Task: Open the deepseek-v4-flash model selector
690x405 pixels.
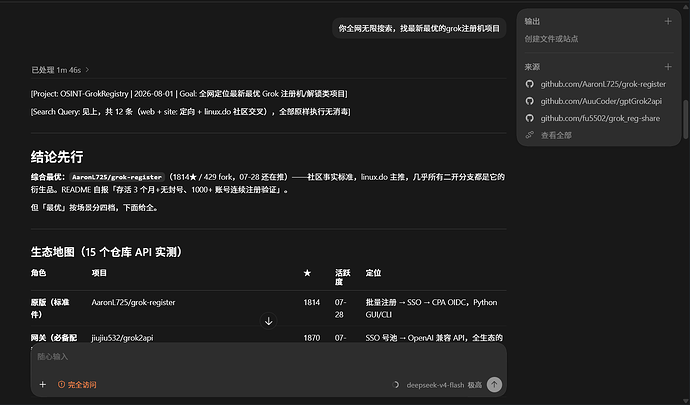Action: [435, 385]
